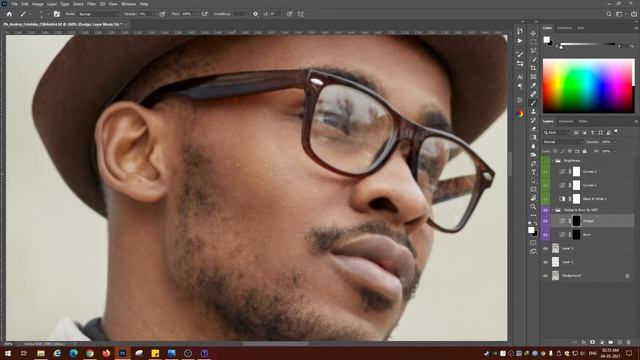Select the Move tool
The width and height of the screenshot is (640, 360).
pos(533,33)
